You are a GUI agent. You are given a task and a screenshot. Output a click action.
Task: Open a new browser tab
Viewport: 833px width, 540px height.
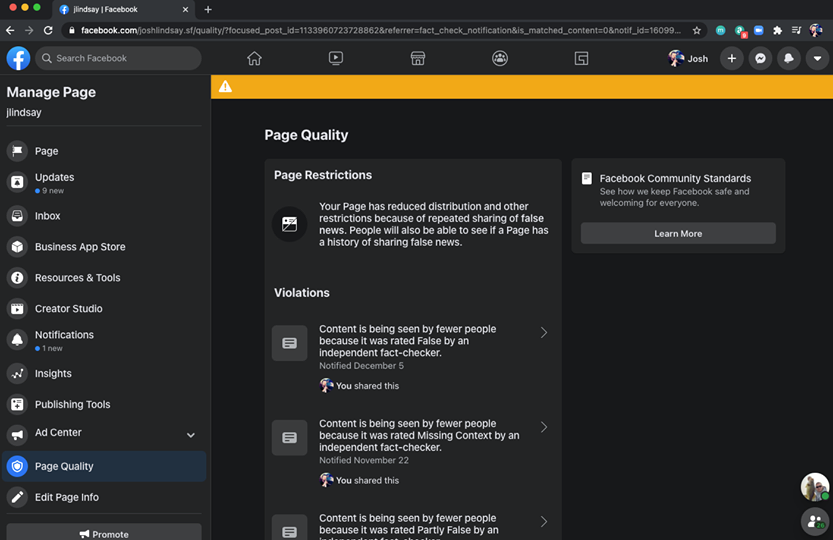(208, 10)
